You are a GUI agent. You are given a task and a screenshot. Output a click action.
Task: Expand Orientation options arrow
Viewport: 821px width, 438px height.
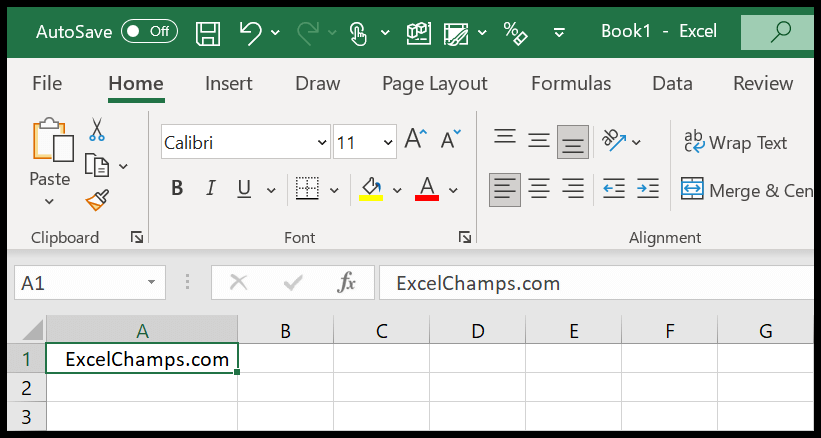tap(637, 142)
